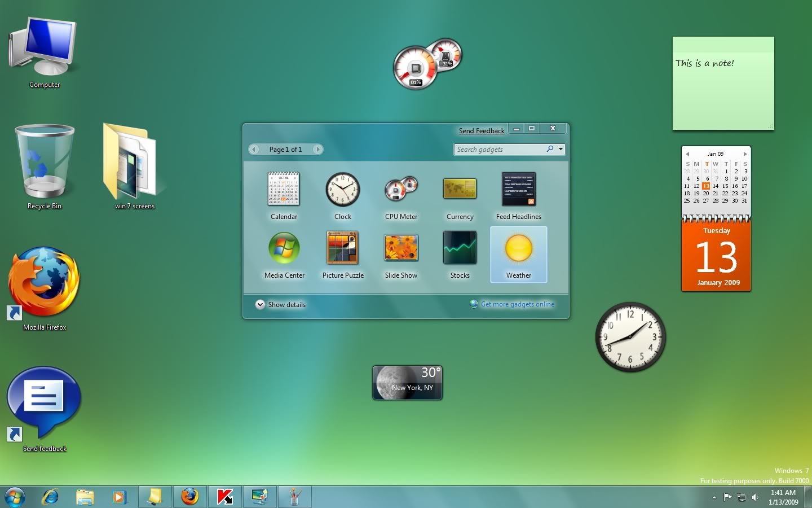812x508 pixels.
Task: Expand Show details in gadget gallery
Action: point(280,304)
